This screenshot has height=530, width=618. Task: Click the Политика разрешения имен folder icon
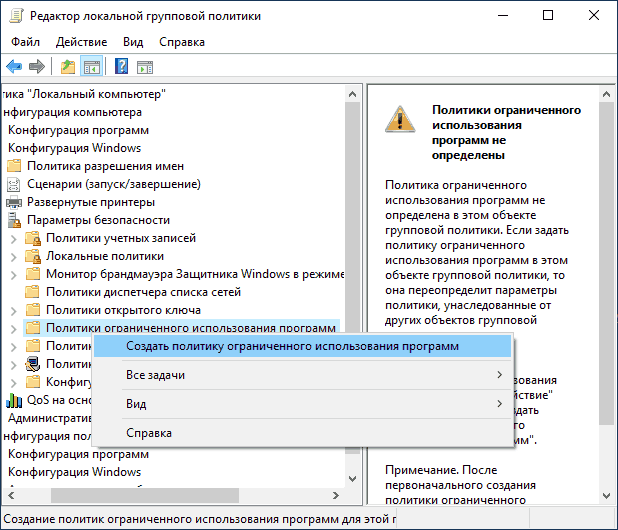14,166
